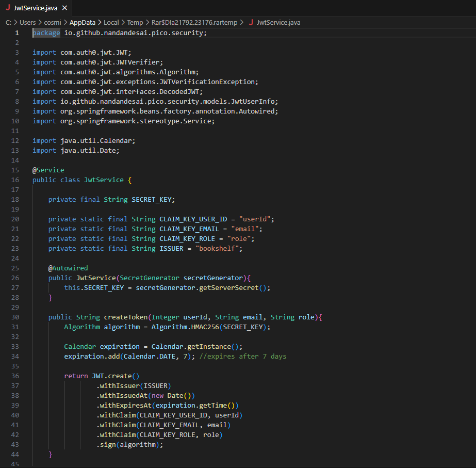Click line number 30 in gutter
The width and height of the screenshot is (476, 468).
tap(15, 317)
